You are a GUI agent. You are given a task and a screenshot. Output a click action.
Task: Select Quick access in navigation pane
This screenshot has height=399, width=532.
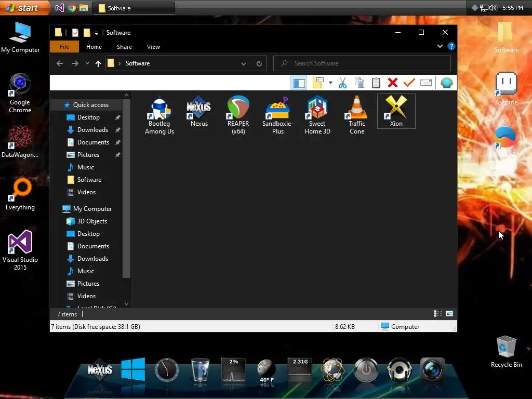(x=90, y=105)
